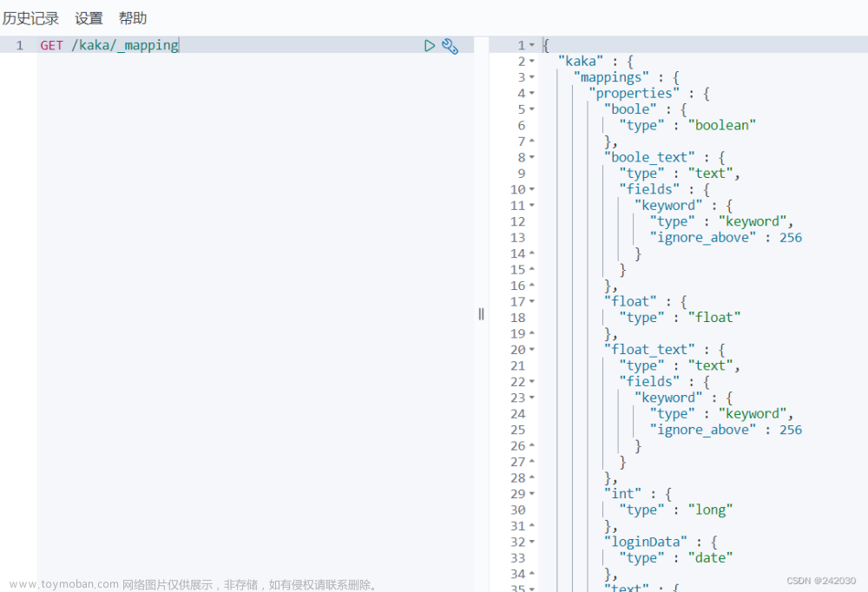The height and width of the screenshot is (592, 868).
Task: Collapse the "boole" block at line 5
Action: pyautogui.click(x=532, y=109)
